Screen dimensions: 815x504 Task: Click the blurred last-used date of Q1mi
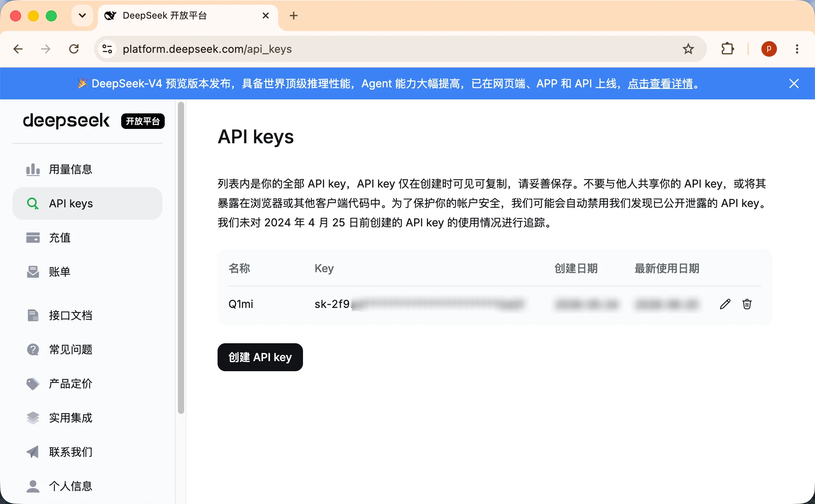[x=667, y=304]
